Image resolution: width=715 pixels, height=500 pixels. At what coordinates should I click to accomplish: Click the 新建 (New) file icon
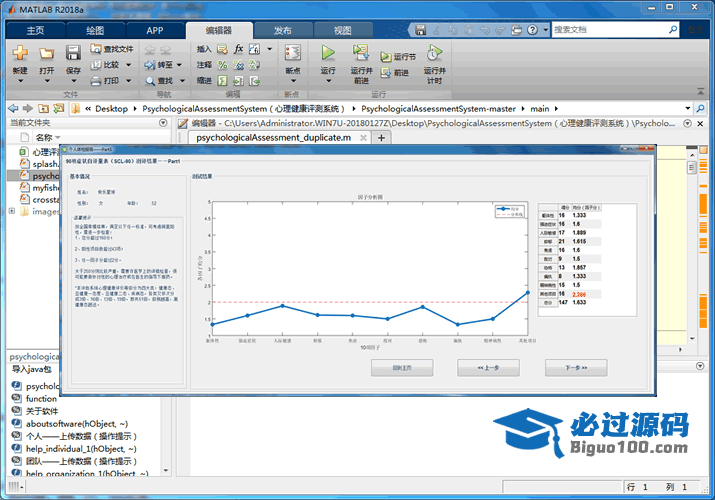tap(20, 53)
